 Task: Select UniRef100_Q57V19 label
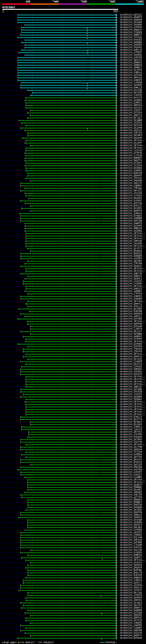pos(131,432)
